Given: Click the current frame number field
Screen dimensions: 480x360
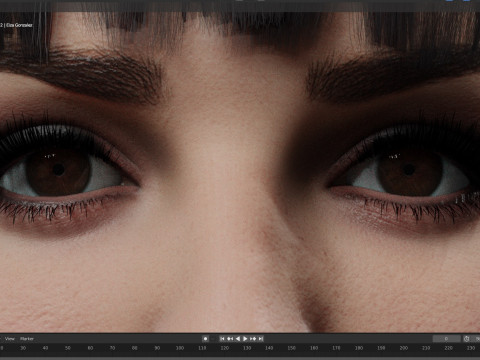Looking at the screenshot, I should (446, 339).
